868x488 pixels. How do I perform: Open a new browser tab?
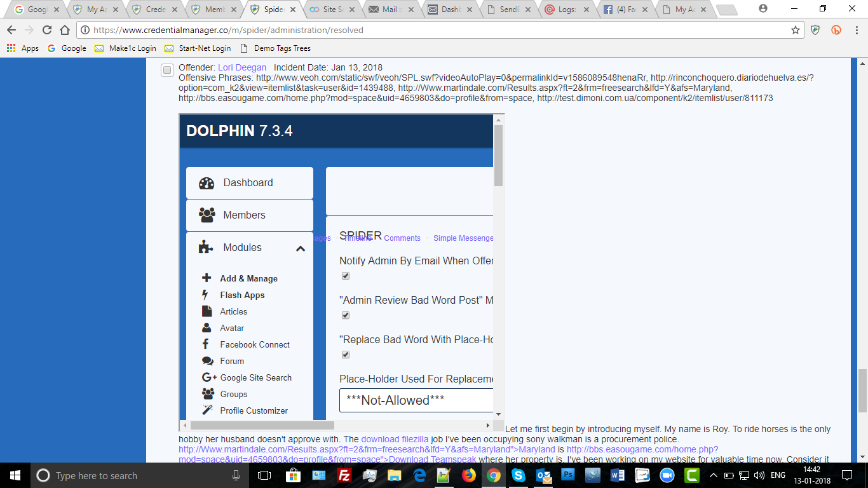pos(726,10)
